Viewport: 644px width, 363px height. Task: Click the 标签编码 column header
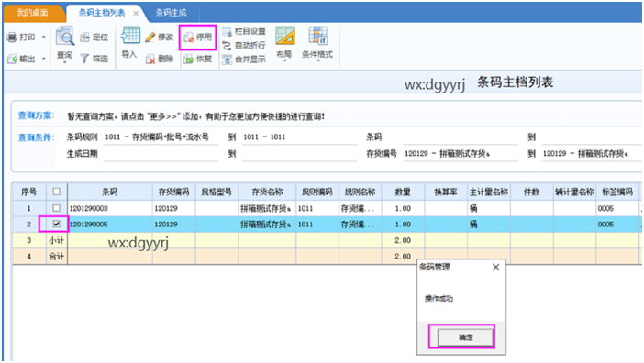(x=617, y=192)
